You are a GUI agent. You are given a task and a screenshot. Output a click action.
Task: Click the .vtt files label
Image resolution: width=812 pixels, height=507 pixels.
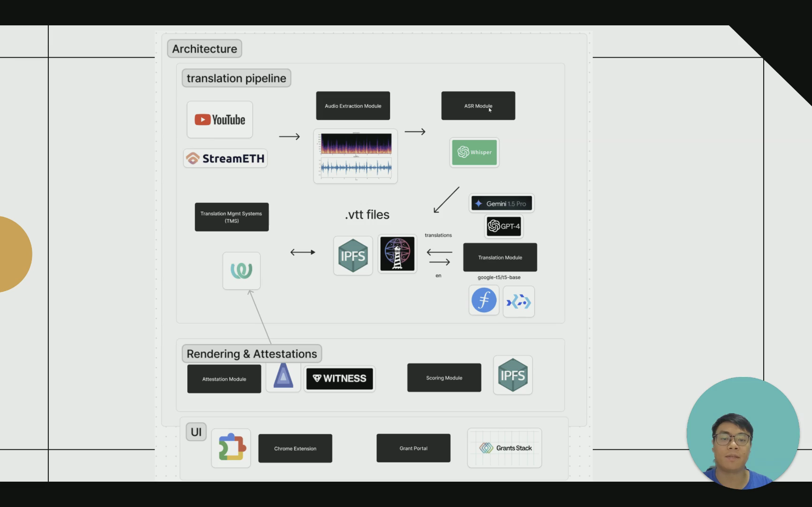pyautogui.click(x=368, y=215)
